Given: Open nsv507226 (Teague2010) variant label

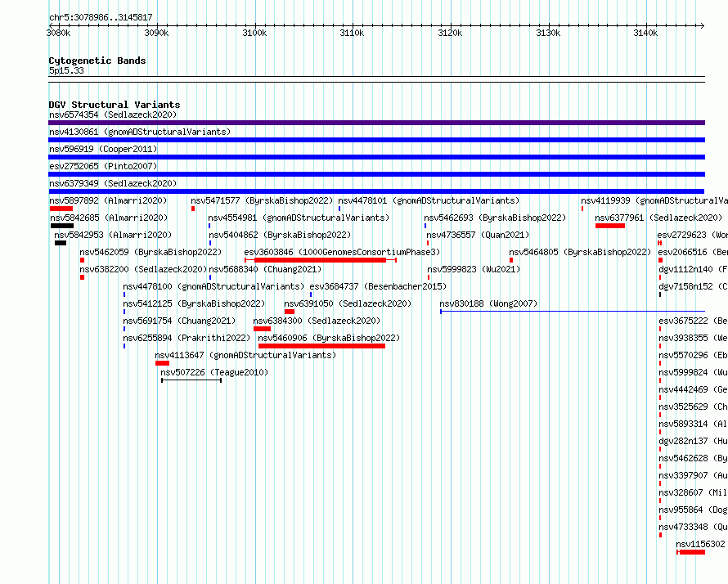Looking at the screenshot, I should point(214,372).
